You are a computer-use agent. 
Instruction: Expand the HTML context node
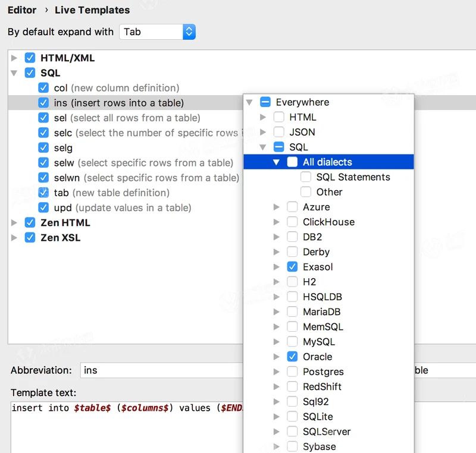[263, 117]
